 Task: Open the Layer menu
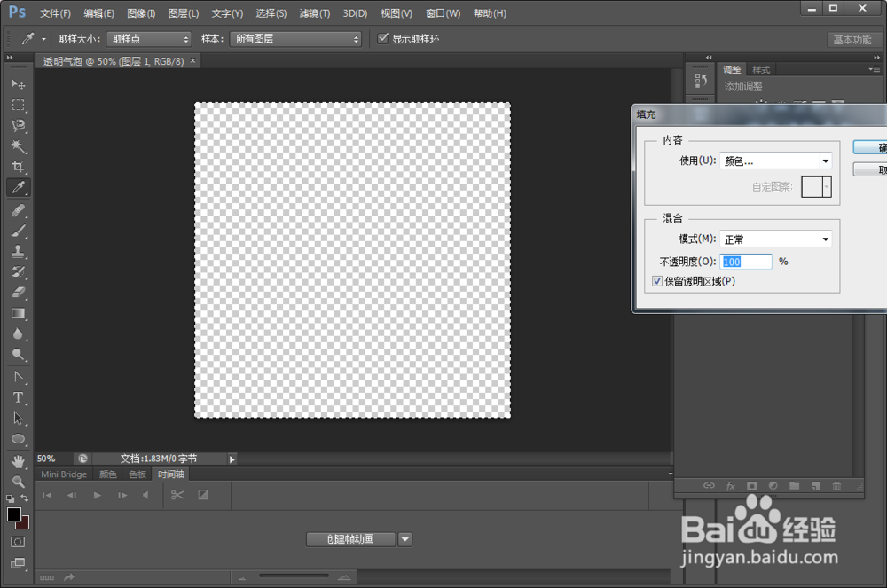point(184,13)
